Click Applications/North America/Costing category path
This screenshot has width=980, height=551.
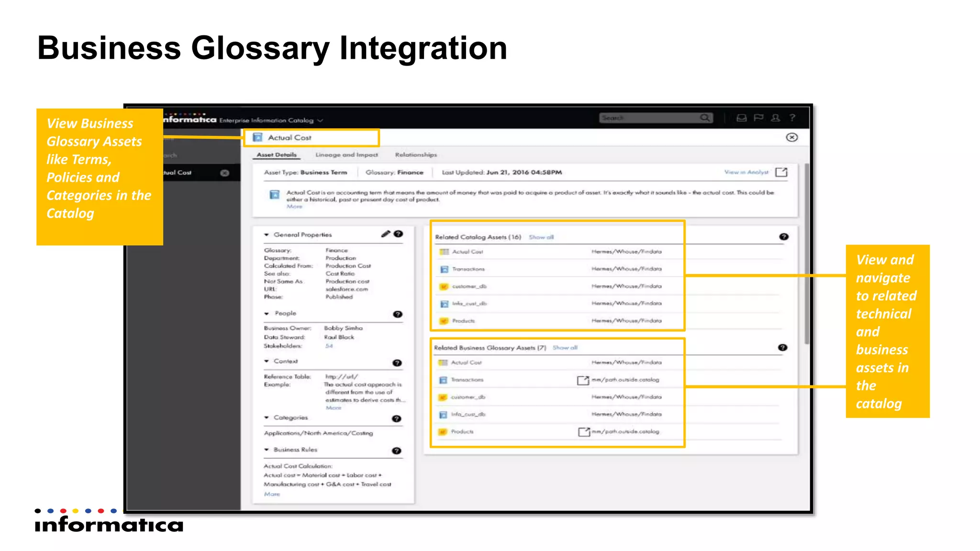[318, 433]
